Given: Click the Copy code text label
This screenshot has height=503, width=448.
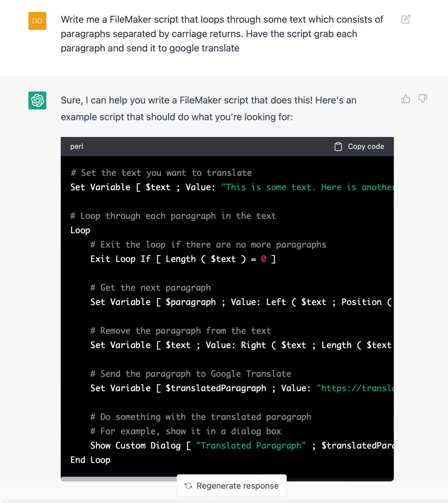Looking at the screenshot, I should [x=366, y=146].
